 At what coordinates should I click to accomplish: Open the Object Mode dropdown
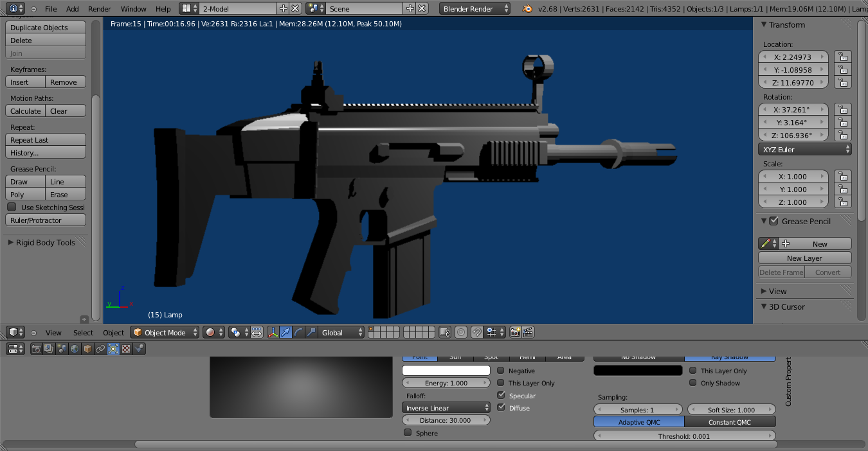point(165,332)
